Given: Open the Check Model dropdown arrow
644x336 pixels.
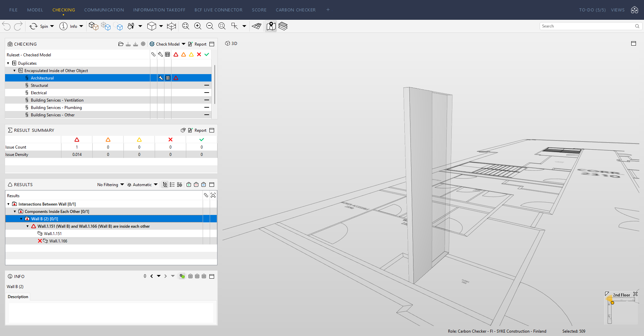Looking at the screenshot, I should tap(184, 44).
